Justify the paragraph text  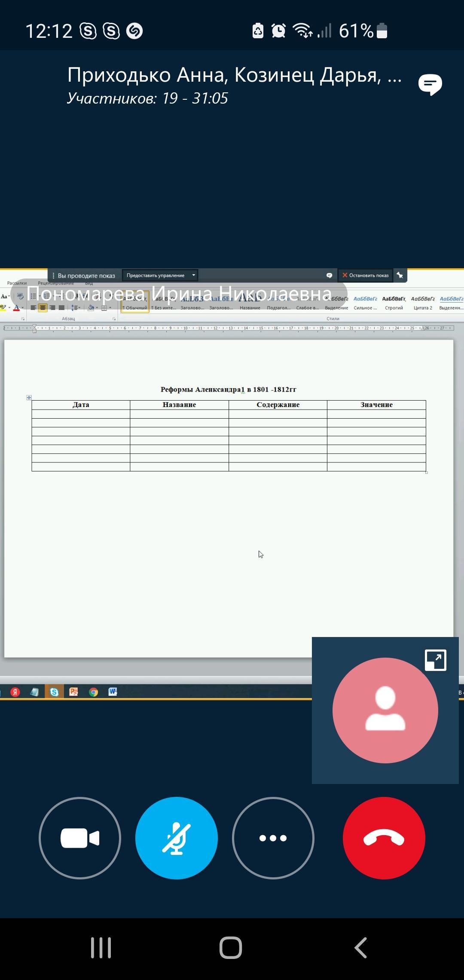click(x=61, y=308)
